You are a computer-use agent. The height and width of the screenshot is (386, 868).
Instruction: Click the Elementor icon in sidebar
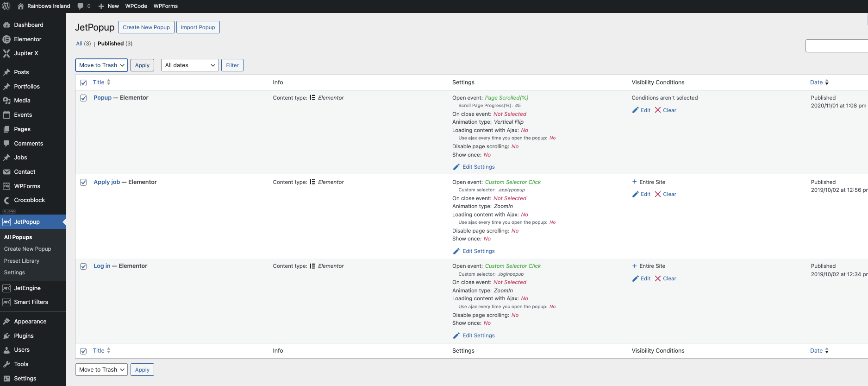(x=6, y=39)
